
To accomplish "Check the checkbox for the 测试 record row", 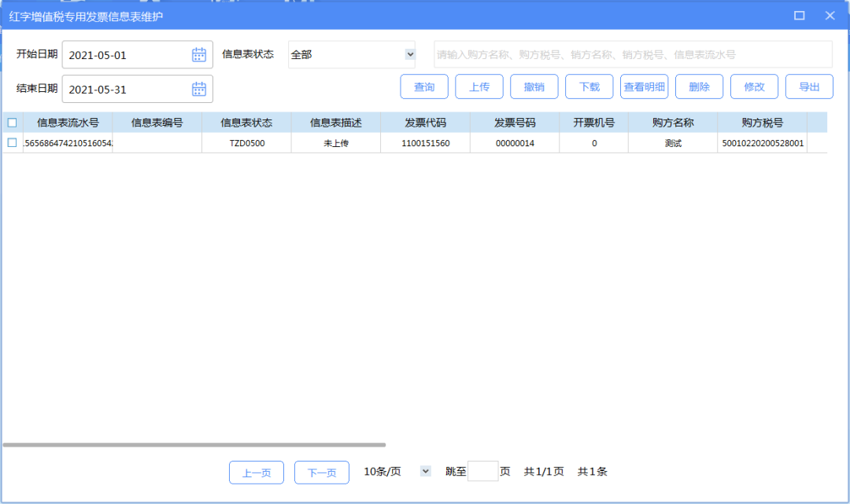I will [12, 142].
